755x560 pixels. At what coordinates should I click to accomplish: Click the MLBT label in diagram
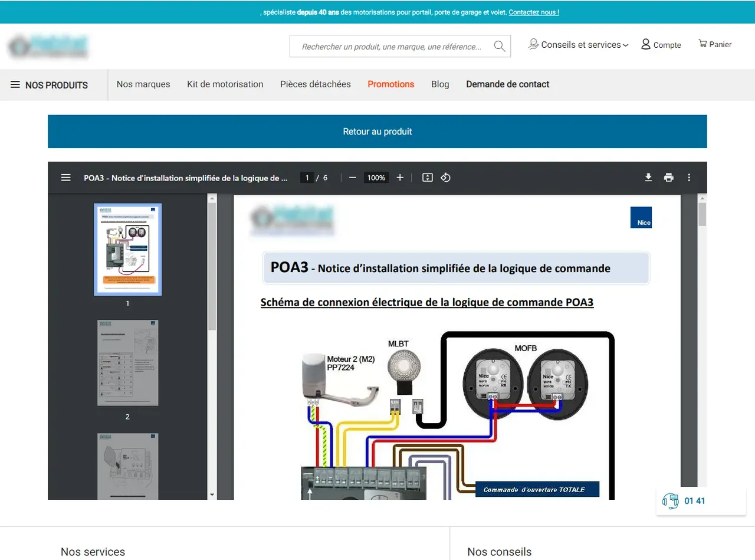(x=398, y=344)
